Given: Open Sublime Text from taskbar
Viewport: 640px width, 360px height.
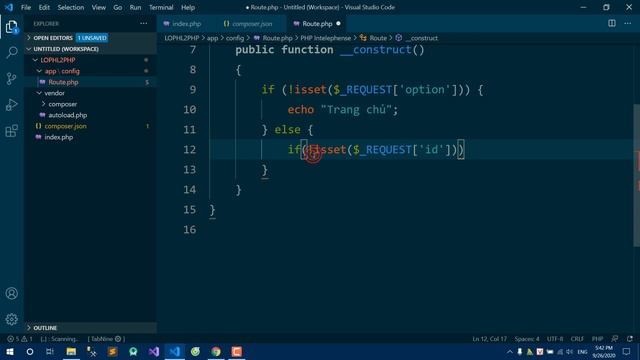Looking at the screenshot, I should click(x=113, y=351).
